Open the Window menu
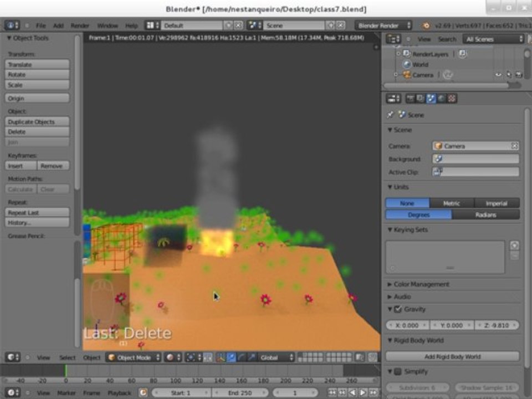 (x=108, y=25)
